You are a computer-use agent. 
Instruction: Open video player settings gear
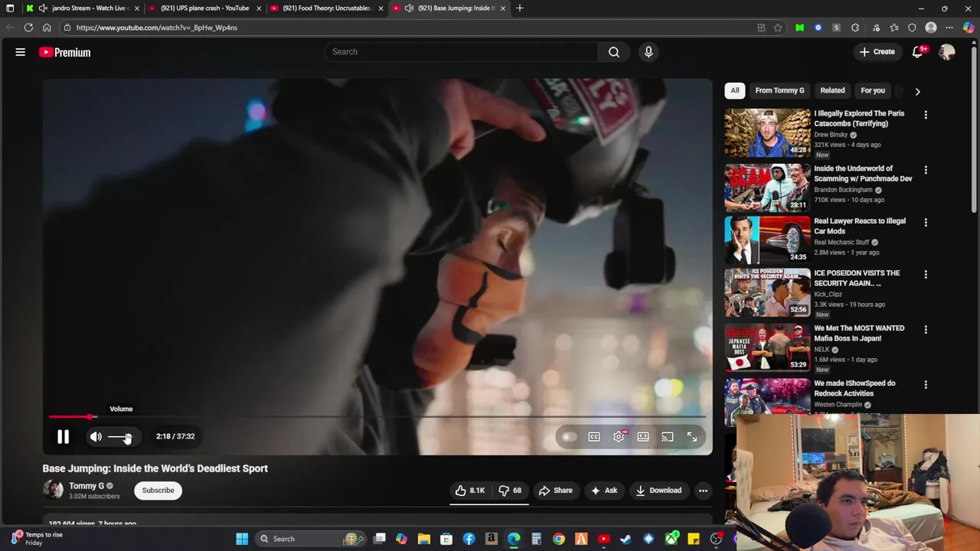[x=619, y=436]
